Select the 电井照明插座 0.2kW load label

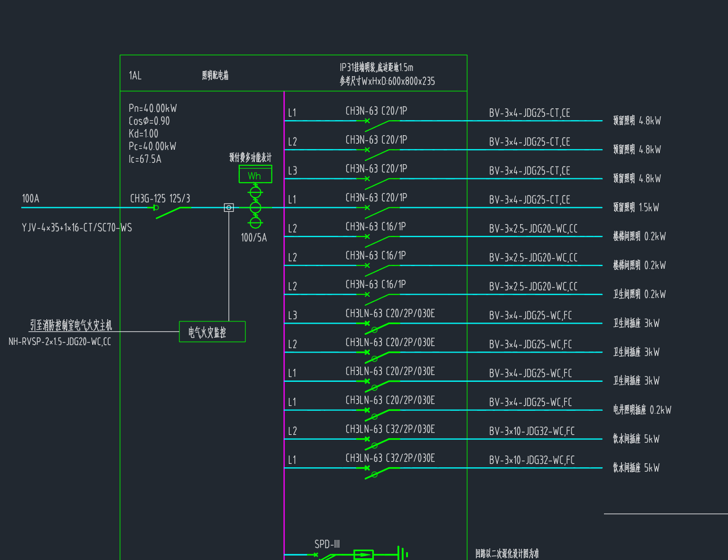[642, 410]
